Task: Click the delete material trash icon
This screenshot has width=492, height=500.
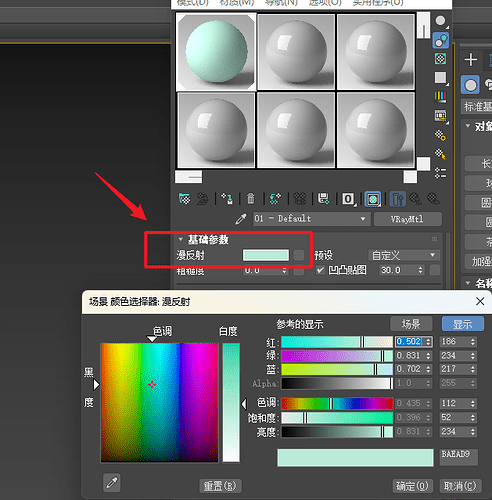Action: 251,199
